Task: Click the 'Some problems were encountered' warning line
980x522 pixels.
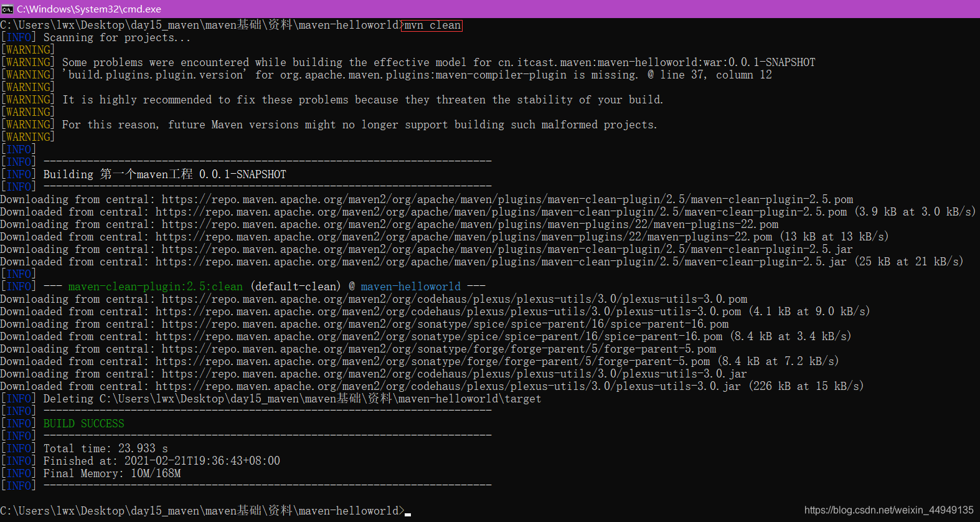Action: point(408,62)
